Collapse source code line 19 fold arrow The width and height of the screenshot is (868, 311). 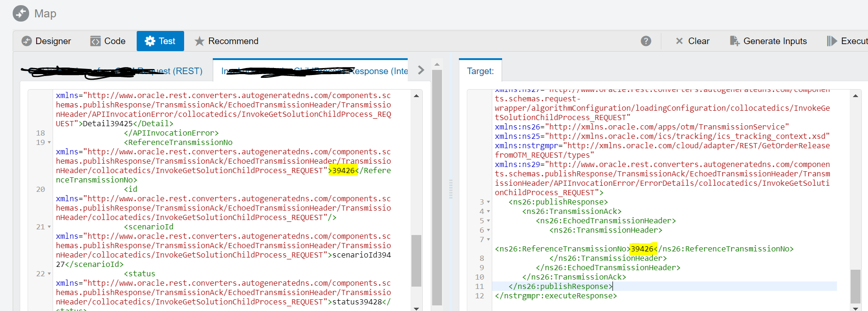point(49,143)
